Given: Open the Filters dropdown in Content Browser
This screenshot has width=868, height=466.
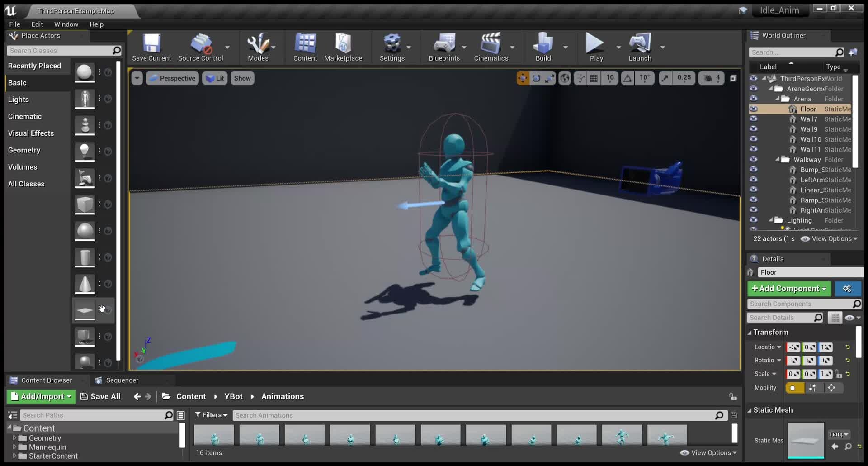Looking at the screenshot, I should (x=211, y=415).
